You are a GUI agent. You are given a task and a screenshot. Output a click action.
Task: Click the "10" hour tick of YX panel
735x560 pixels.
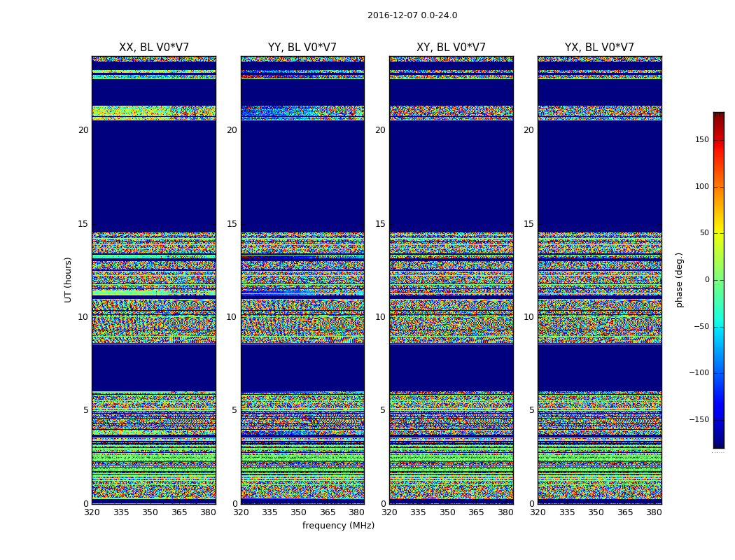(x=528, y=317)
